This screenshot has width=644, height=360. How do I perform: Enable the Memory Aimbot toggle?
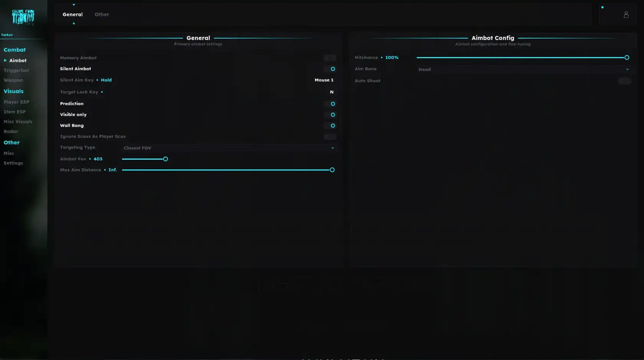coord(330,58)
